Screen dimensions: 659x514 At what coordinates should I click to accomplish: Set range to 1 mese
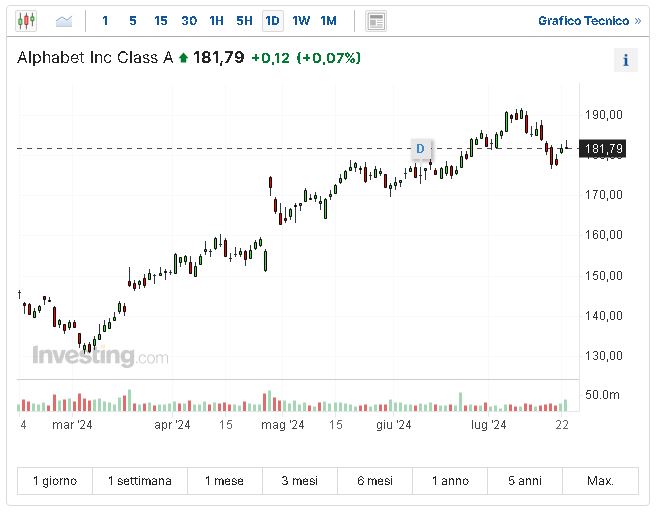tap(225, 480)
